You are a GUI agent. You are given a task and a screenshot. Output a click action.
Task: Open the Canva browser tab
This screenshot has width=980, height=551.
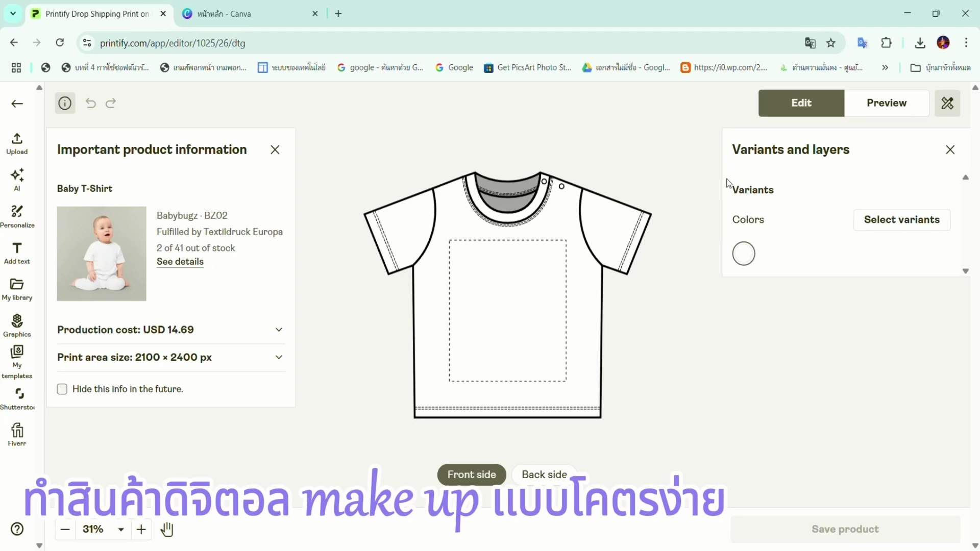point(240,13)
